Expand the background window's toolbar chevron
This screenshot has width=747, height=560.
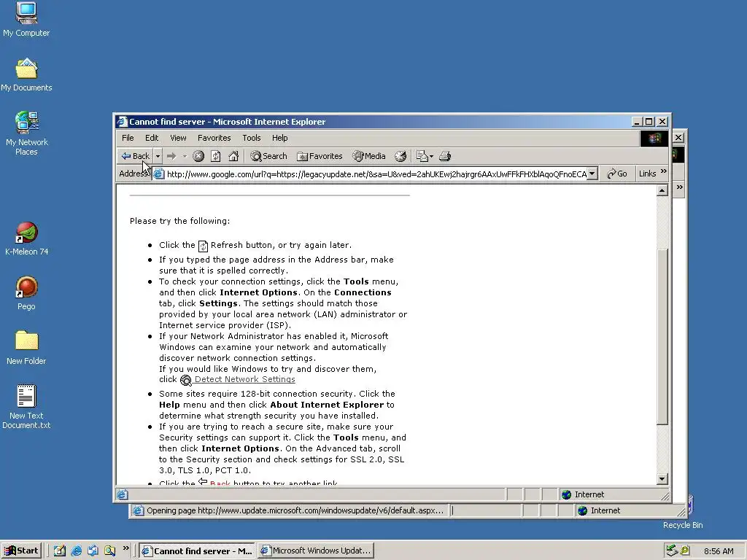[x=679, y=187]
